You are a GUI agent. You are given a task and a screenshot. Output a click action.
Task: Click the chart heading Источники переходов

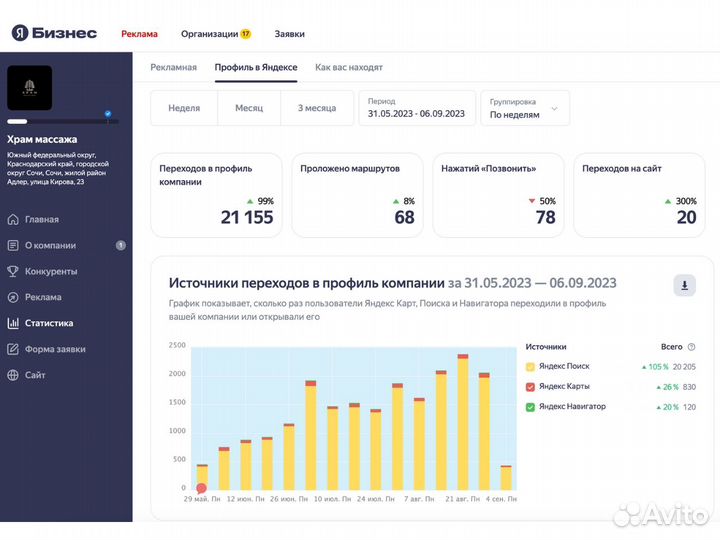(306, 283)
